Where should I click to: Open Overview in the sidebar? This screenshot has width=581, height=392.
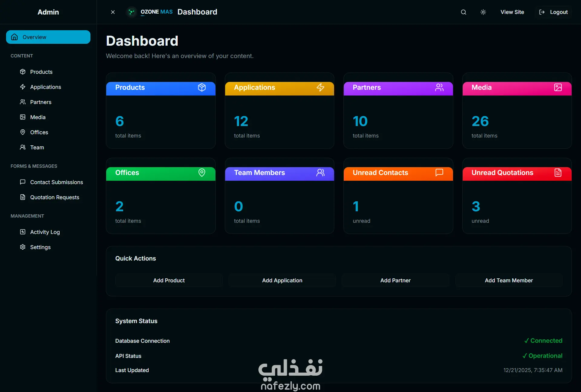point(48,37)
